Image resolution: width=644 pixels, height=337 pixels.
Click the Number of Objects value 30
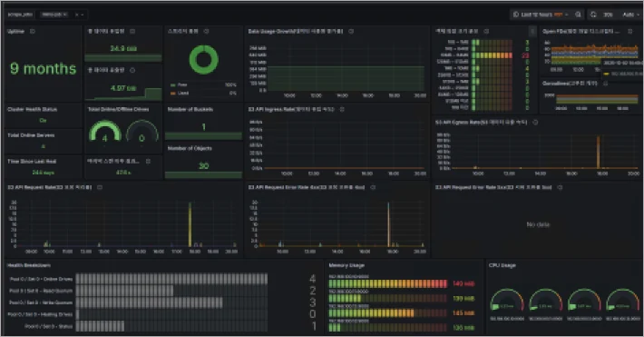(x=204, y=166)
